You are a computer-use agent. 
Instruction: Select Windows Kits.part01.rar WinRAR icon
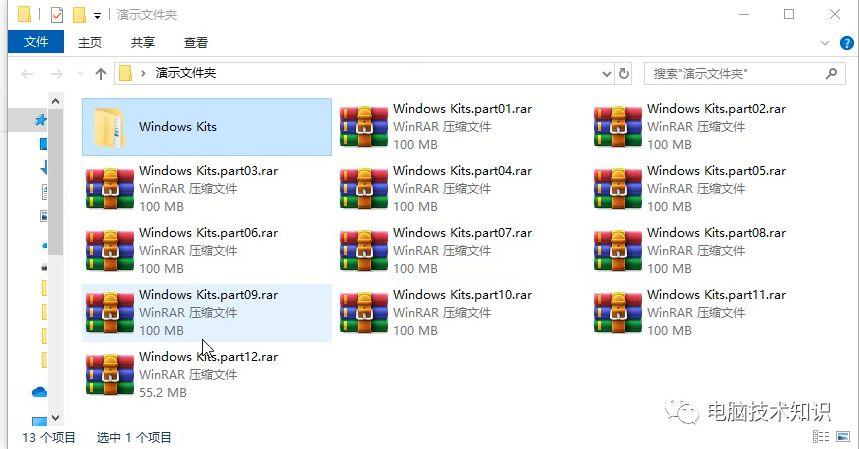point(364,127)
